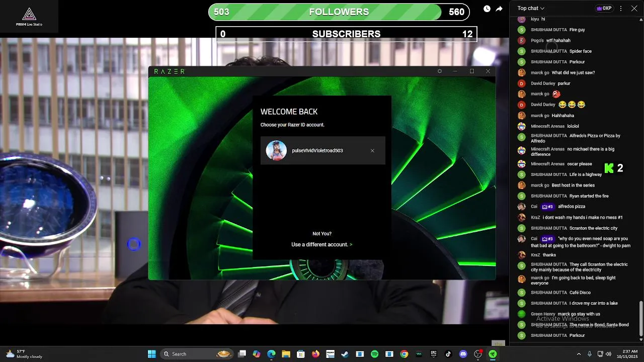The height and width of the screenshot is (362, 644).
Task: Maximize the Razer login window
Action: click(x=472, y=71)
